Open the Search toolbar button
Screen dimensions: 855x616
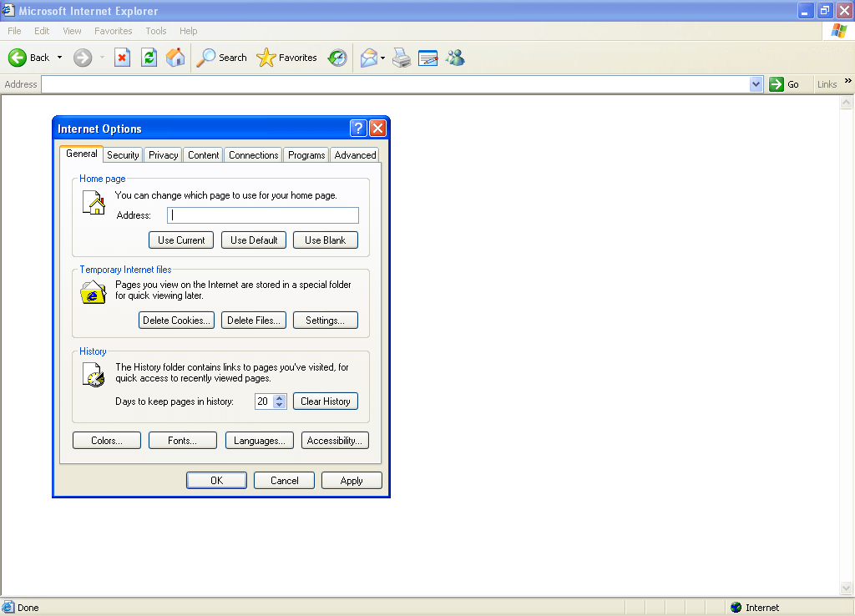(x=221, y=58)
